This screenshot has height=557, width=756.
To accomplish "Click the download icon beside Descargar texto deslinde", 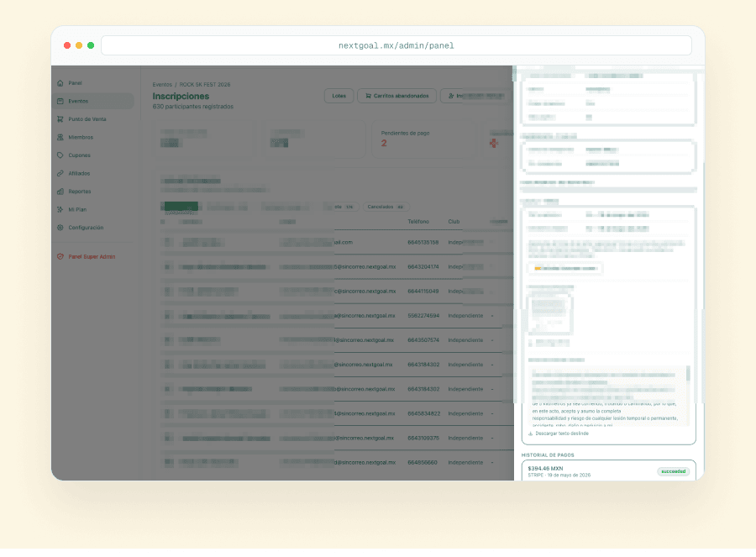I will coord(530,434).
